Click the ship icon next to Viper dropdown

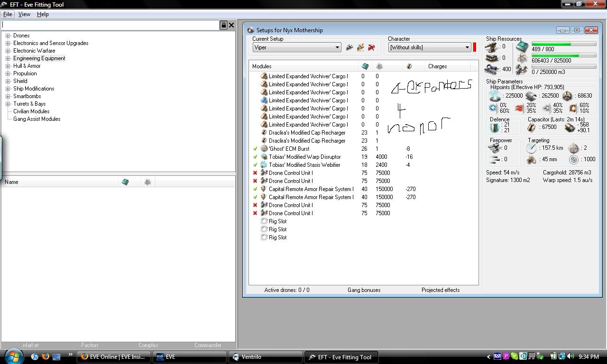point(349,47)
